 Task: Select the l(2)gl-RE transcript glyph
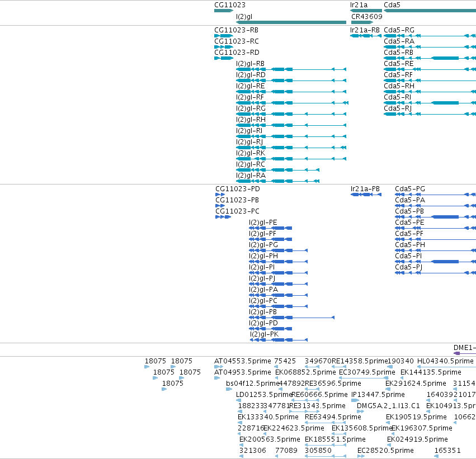(x=291, y=92)
